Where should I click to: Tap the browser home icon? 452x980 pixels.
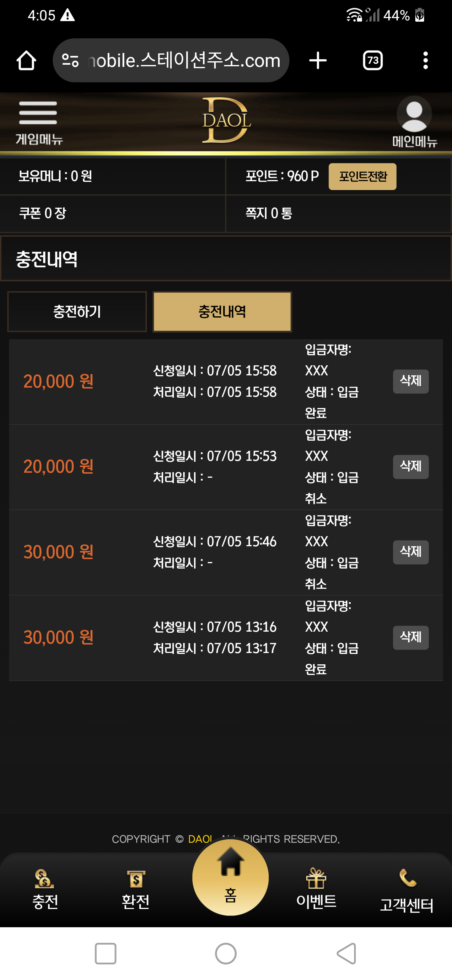pos(26,61)
